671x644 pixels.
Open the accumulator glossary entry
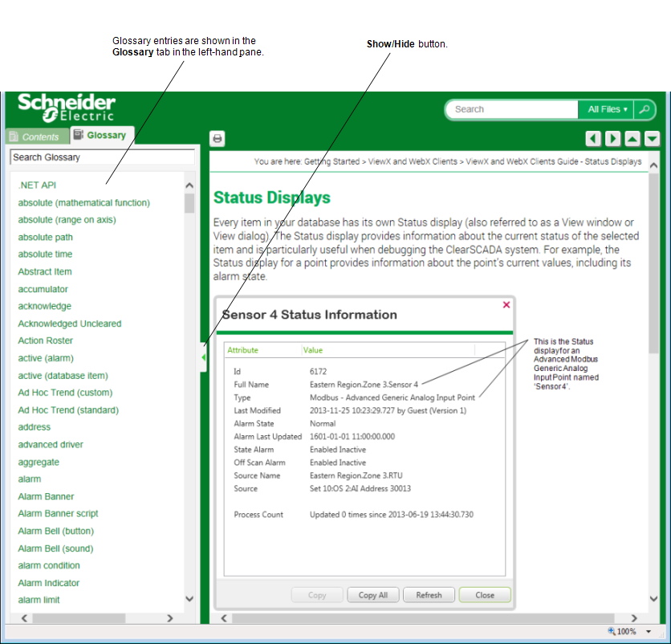[x=43, y=289]
